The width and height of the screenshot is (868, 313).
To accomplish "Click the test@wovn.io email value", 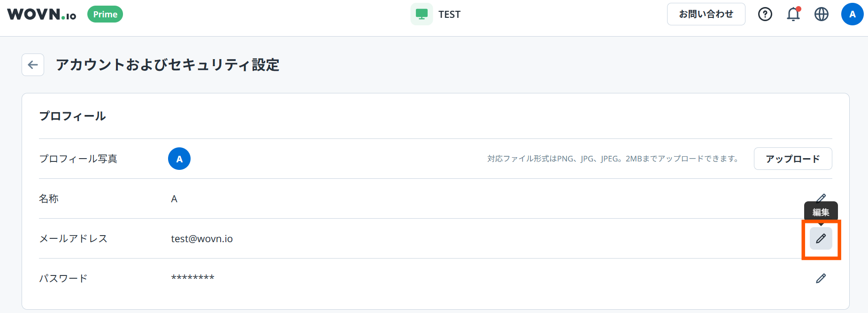I will click(x=202, y=239).
